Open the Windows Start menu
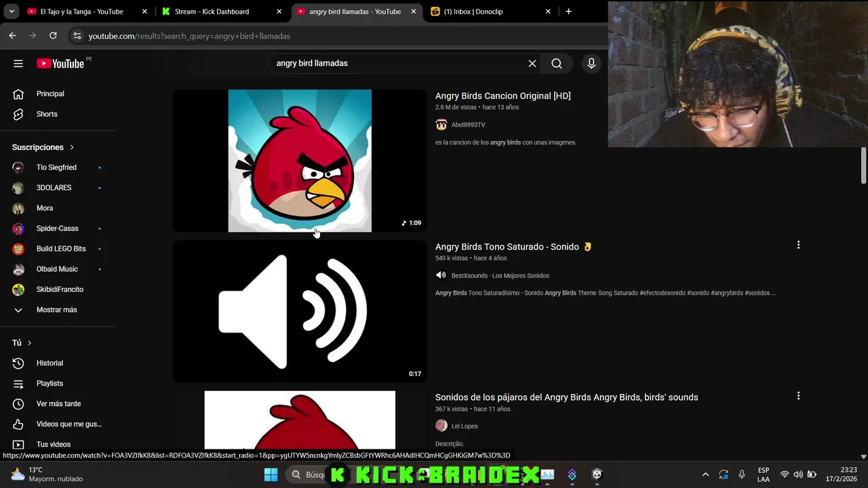This screenshot has height=488, width=868. click(x=271, y=474)
